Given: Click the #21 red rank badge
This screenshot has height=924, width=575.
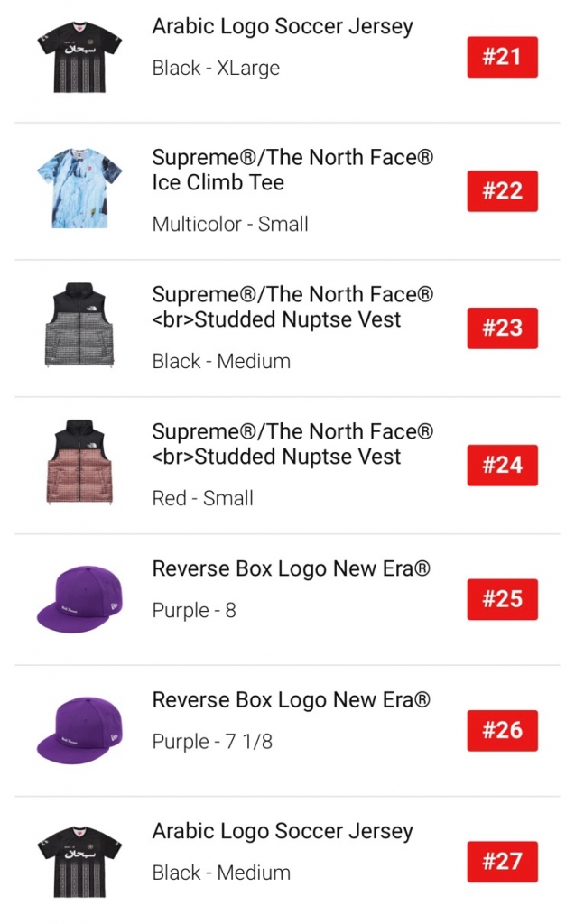Looking at the screenshot, I should 502,57.
